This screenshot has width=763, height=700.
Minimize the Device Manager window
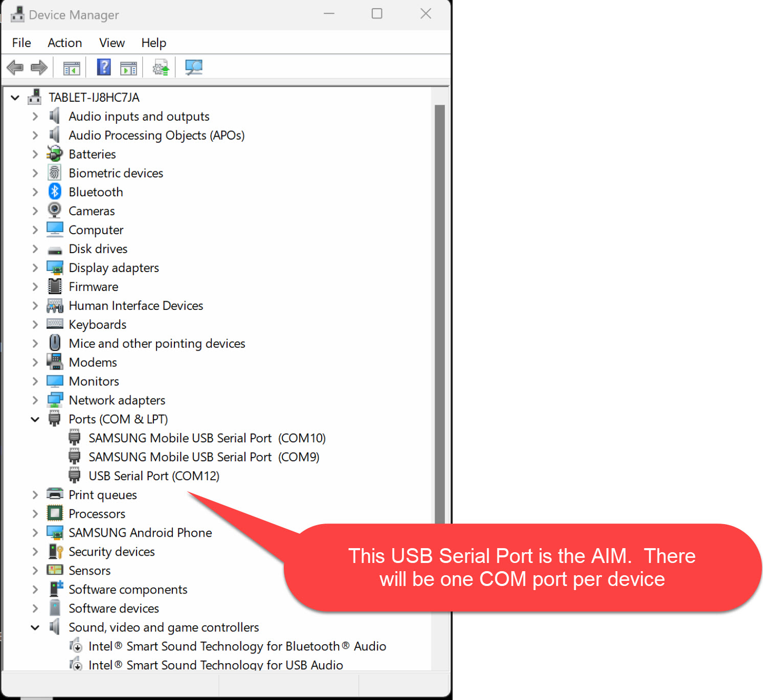tap(329, 14)
